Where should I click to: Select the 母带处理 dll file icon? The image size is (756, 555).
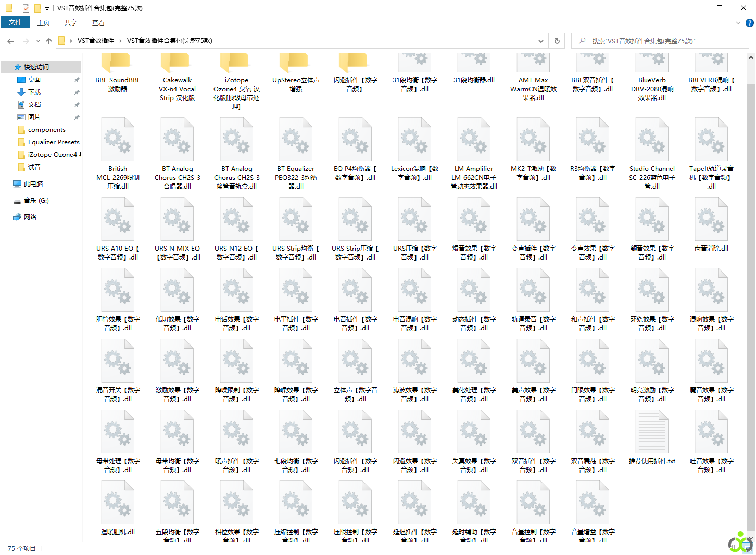point(118,431)
